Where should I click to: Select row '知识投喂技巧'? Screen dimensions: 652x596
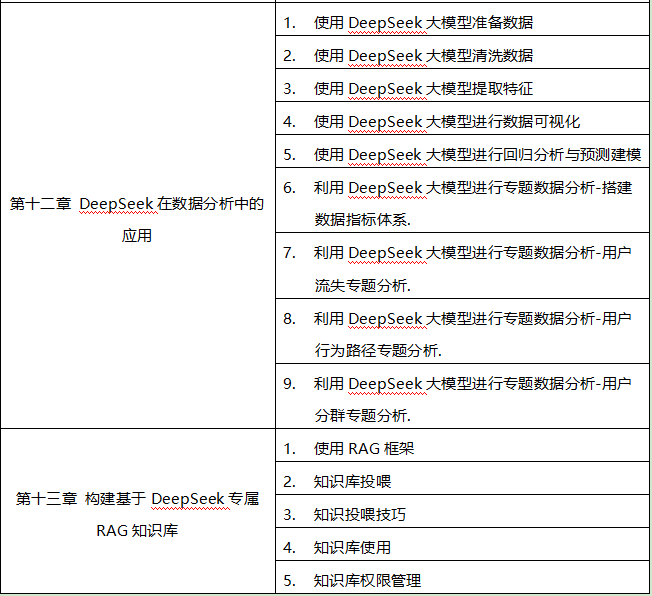tap(462, 512)
